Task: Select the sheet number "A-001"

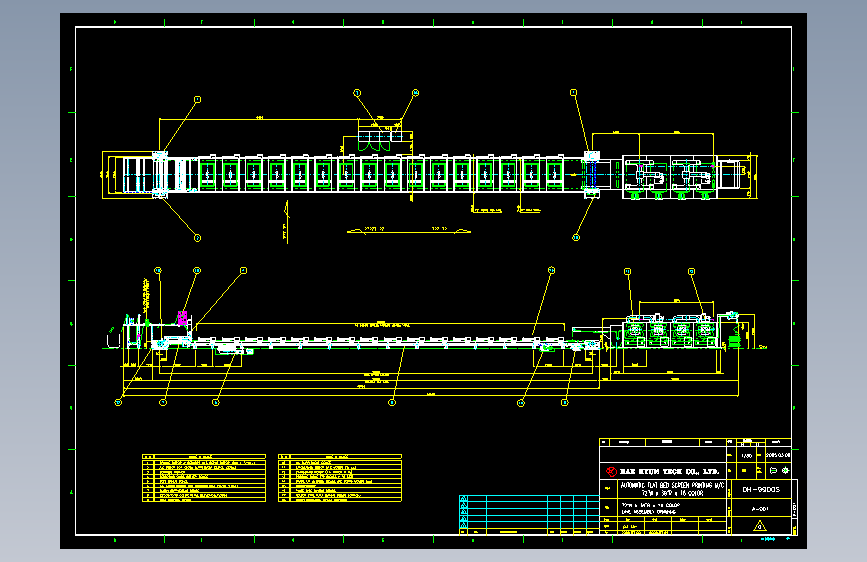Action: (x=760, y=509)
